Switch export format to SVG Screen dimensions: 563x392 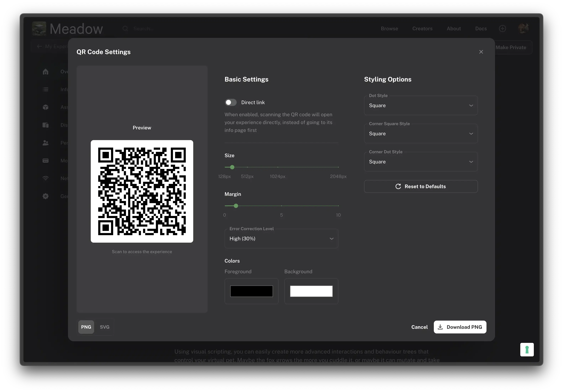coord(104,327)
